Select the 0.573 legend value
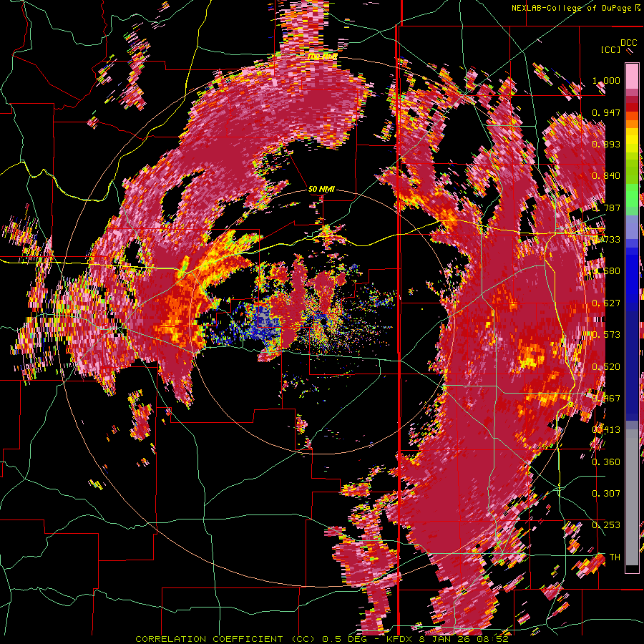This screenshot has height=644, width=644. click(606, 335)
